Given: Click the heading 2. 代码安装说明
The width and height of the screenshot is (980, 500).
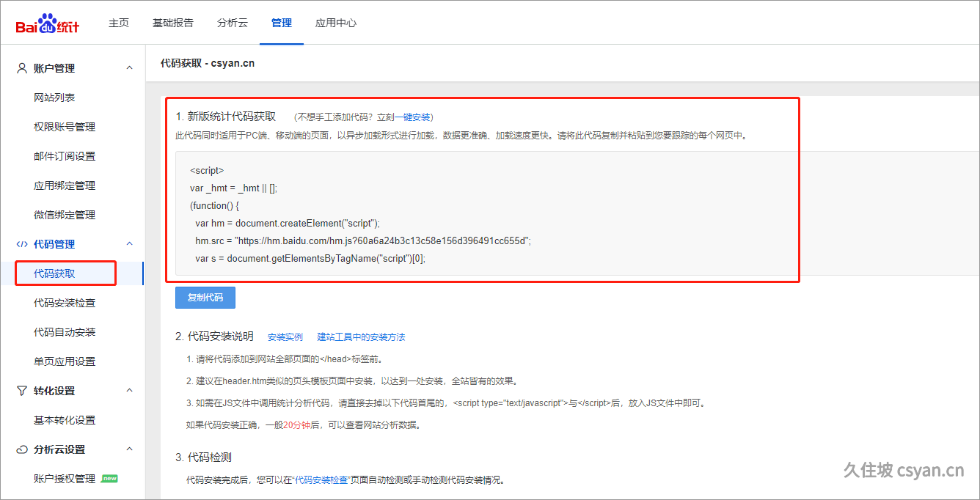Looking at the screenshot, I should [214, 337].
